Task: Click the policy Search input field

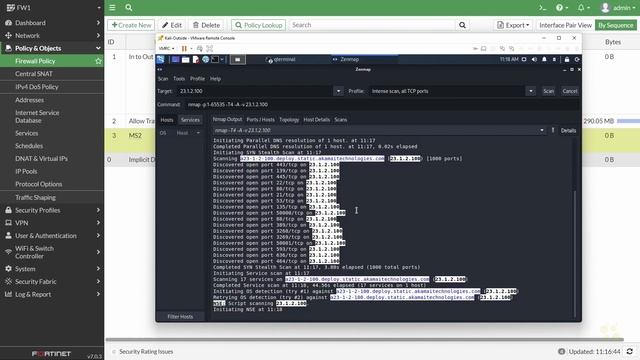Action: (372, 25)
